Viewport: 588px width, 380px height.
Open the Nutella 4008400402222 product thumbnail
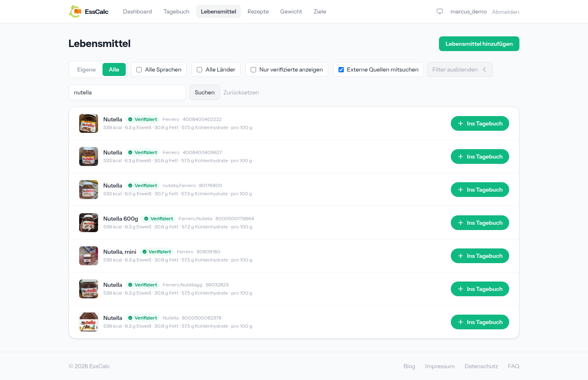(x=89, y=123)
